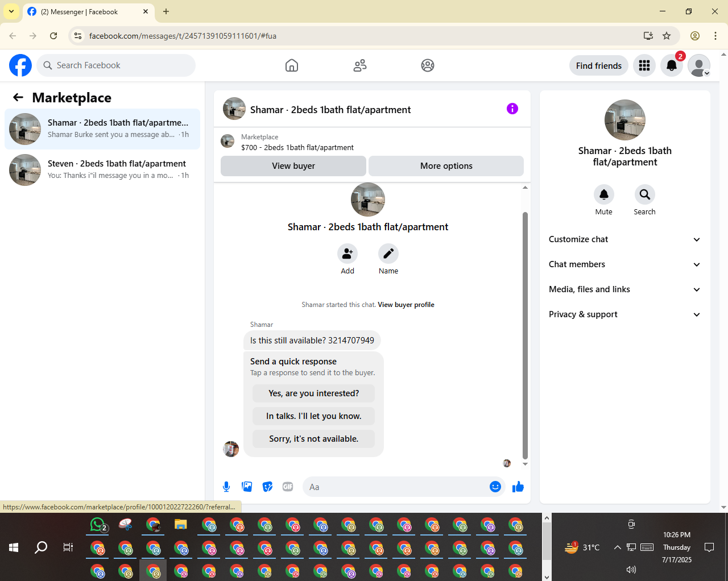Edit chat name with the Name pencil icon
The image size is (728, 581).
[x=388, y=254]
